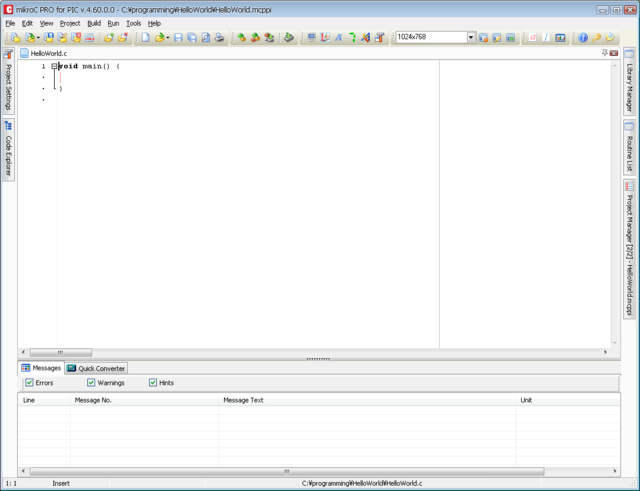Click the italic A ASCII chart icon
640x491 pixels.
[339, 38]
